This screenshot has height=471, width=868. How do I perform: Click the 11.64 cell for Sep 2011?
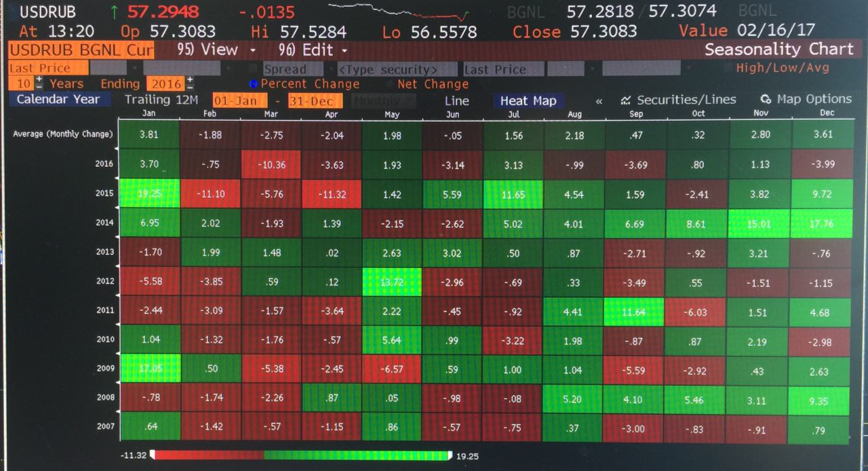(635, 312)
